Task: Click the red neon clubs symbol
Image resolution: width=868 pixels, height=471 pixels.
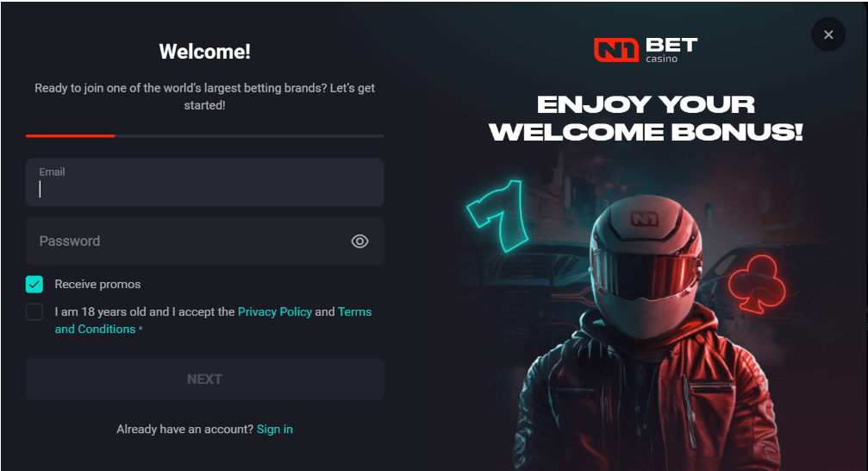Action: pyautogui.click(x=757, y=284)
